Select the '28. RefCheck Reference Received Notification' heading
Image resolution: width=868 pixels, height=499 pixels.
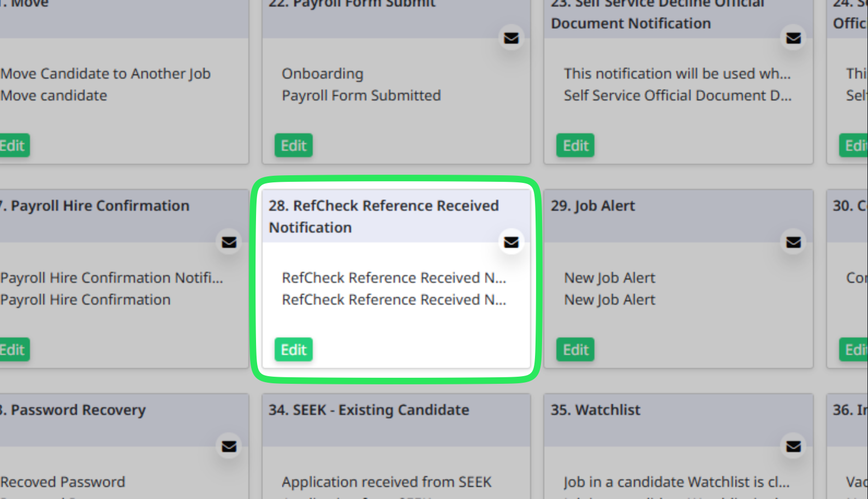tap(384, 217)
